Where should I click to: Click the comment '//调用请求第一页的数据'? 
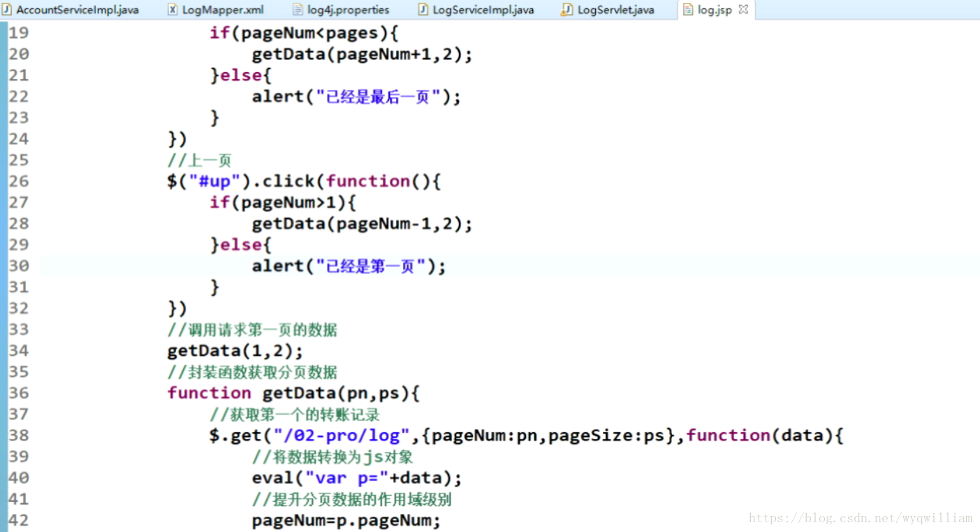tap(252, 329)
